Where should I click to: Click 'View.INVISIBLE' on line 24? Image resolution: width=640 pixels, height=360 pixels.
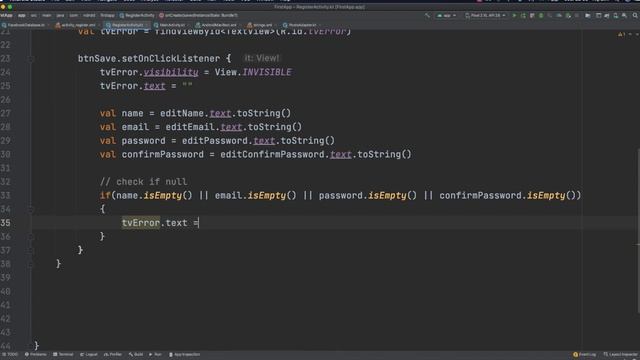[253, 72]
